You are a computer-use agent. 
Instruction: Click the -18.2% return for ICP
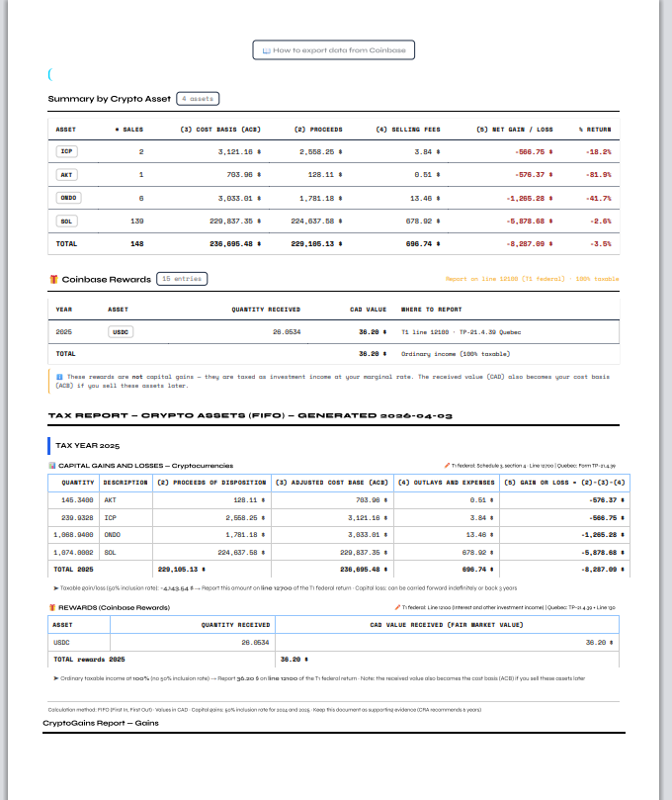(x=599, y=152)
